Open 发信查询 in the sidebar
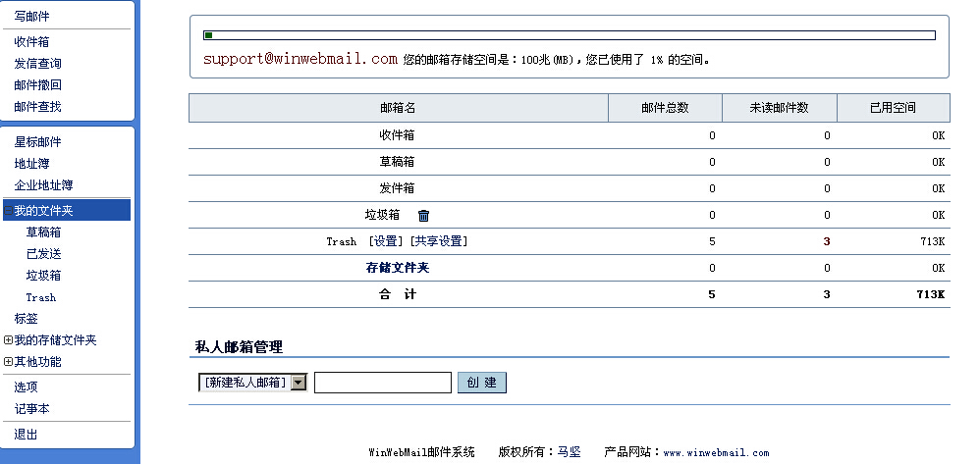 [x=37, y=64]
